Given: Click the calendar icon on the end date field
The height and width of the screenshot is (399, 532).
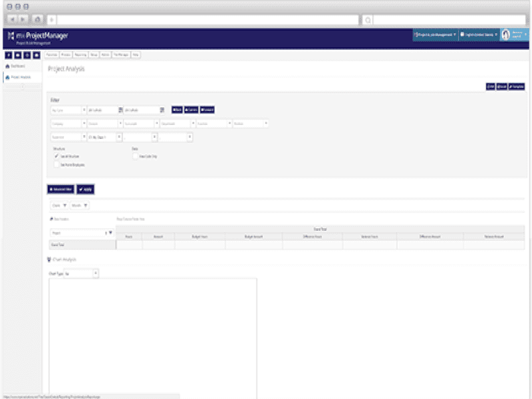Looking at the screenshot, I should tap(162, 109).
